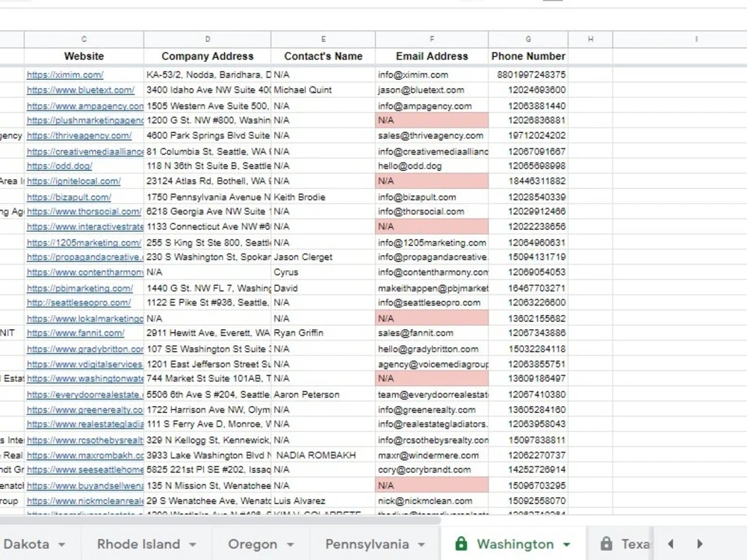Switch to the Texas sheet tab
The width and height of the screenshot is (747, 560).
pos(636,544)
